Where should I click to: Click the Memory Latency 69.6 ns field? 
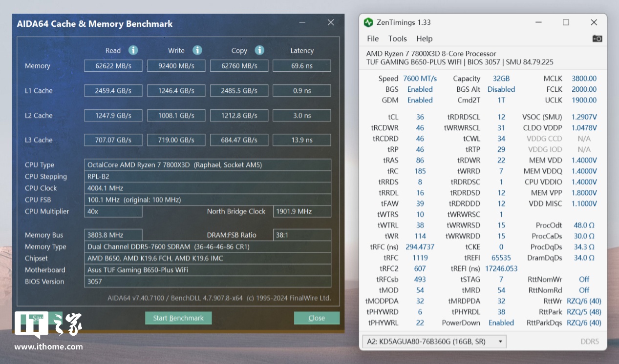(x=301, y=66)
